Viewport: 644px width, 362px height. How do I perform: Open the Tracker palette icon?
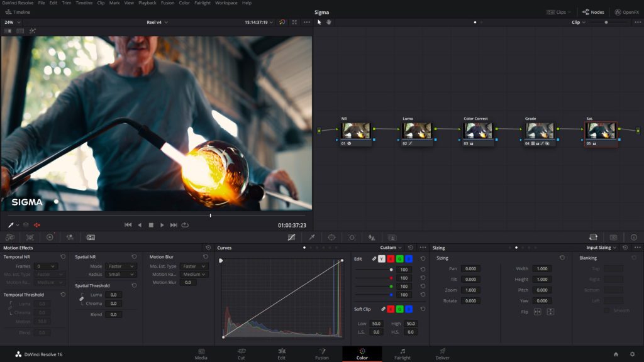pyautogui.click(x=352, y=238)
